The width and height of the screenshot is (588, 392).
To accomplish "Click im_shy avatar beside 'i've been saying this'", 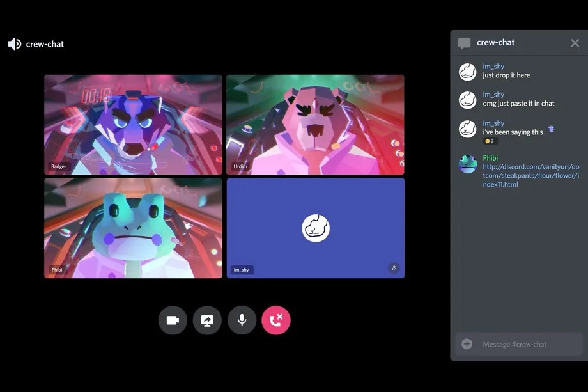I will tap(468, 129).
